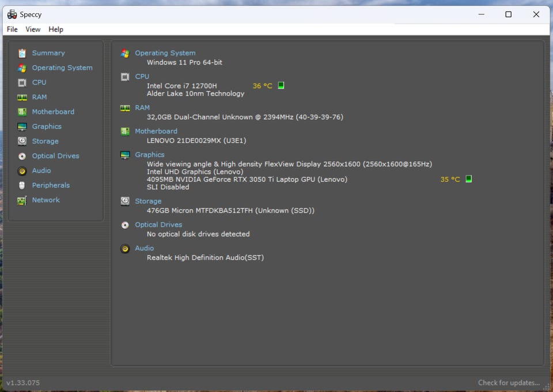Click the Windows flag icon beside Operating System heading

tap(125, 53)
